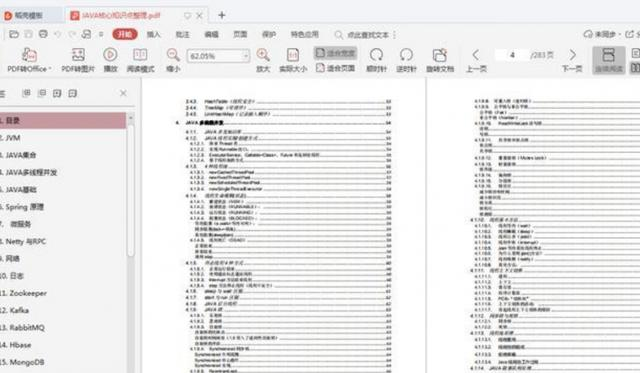Screen dimensions: 640x373
Task: Open a new tab with plus
Action: (x=222, y=16)
